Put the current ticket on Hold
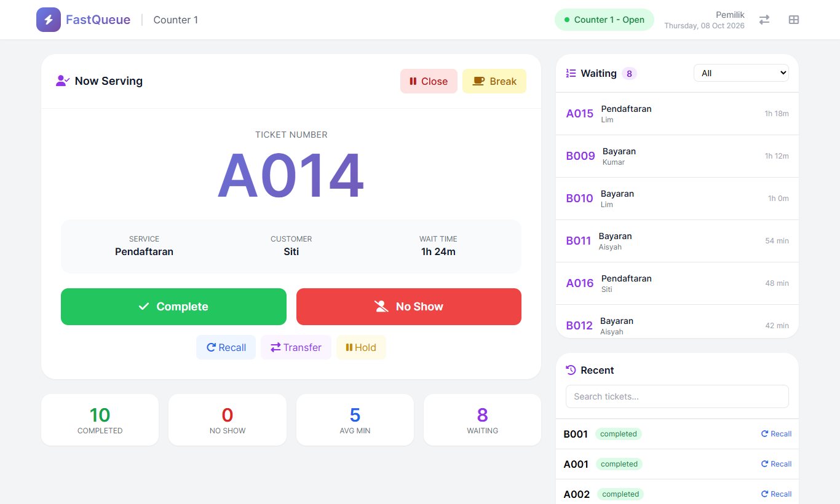The height and width of the screenshot is (504, 840). pos(361,347)
